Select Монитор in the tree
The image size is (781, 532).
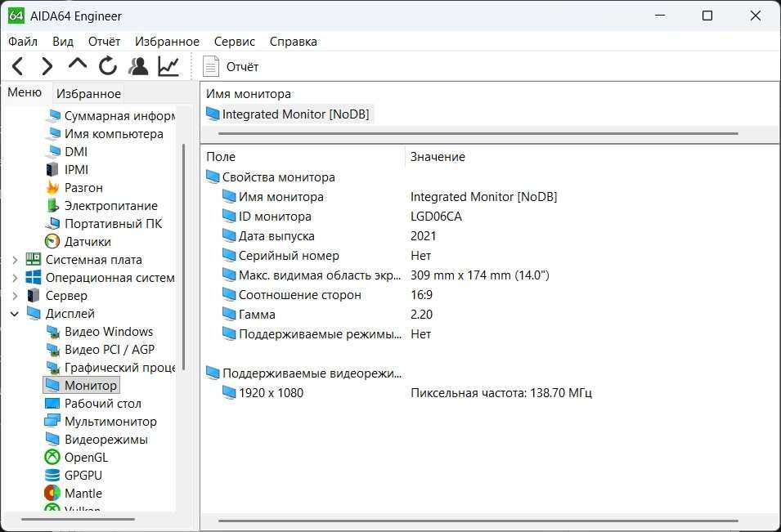point(82,385)
